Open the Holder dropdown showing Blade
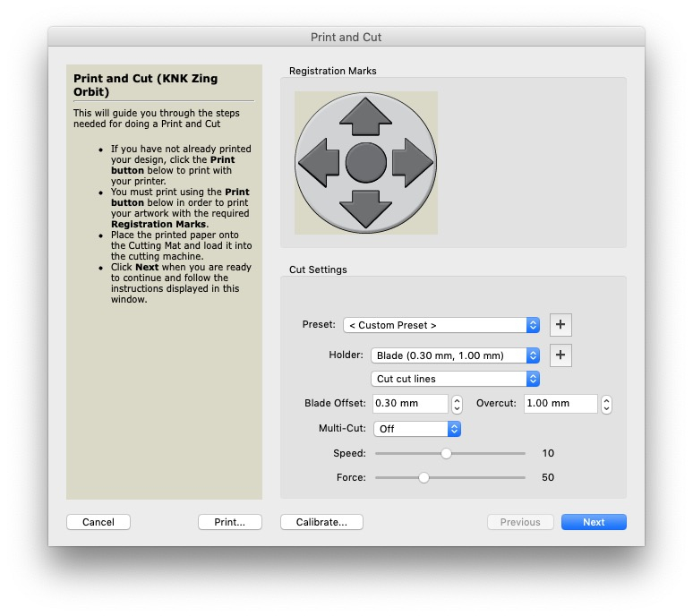The height and width of the screenshot is (616, 693). point(455,355)
